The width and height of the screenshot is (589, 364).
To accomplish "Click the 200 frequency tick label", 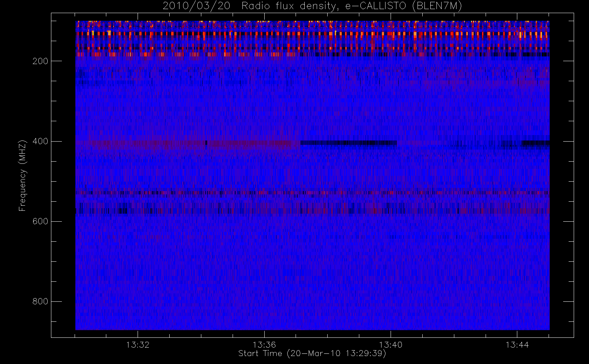I will pos(40,61).
